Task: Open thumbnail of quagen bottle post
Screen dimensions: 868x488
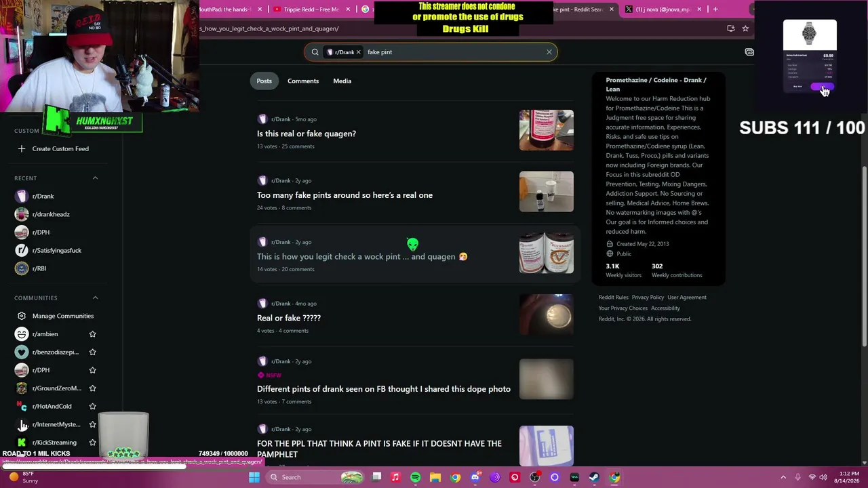Action: (x=547, y=130)
